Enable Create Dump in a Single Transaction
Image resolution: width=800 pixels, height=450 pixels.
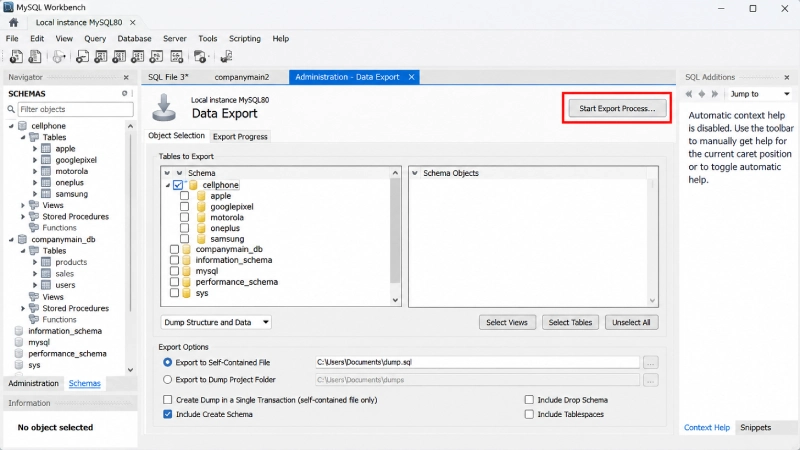click(167, 399)
